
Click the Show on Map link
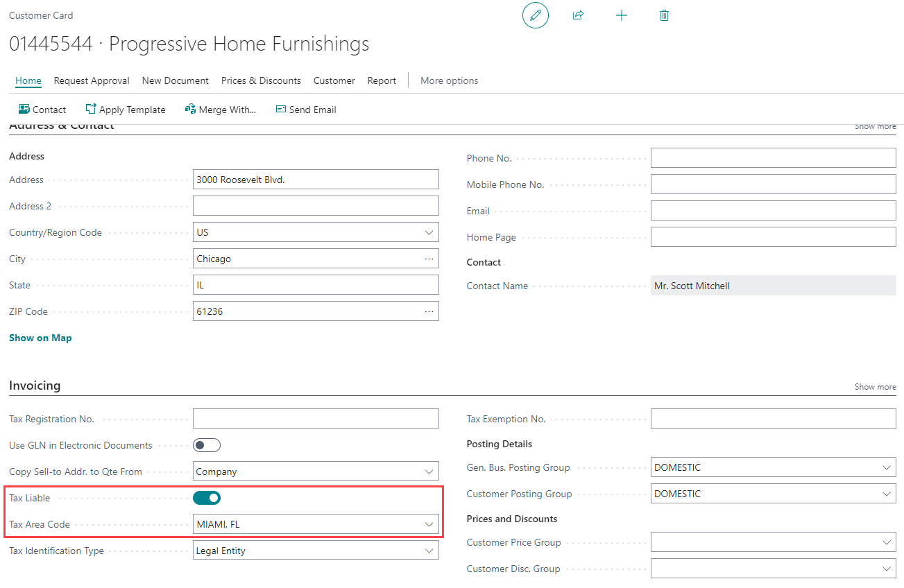pos(40,338)
